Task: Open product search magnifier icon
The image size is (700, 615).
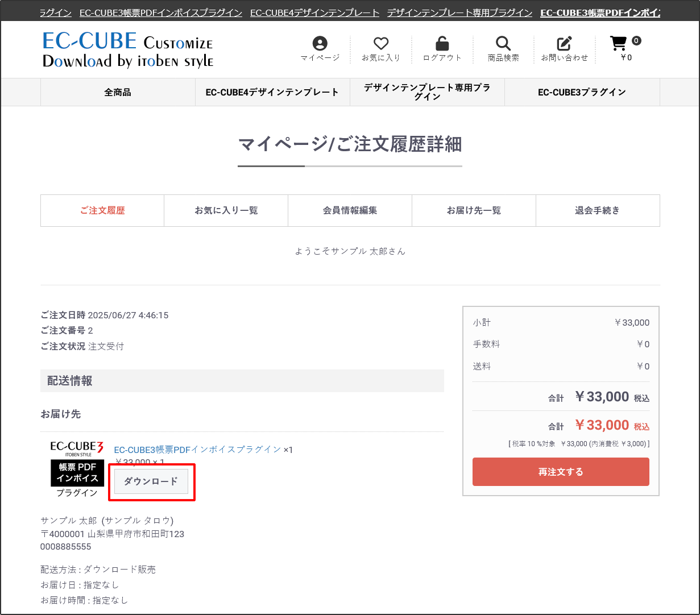Action: tap(503, 43)
